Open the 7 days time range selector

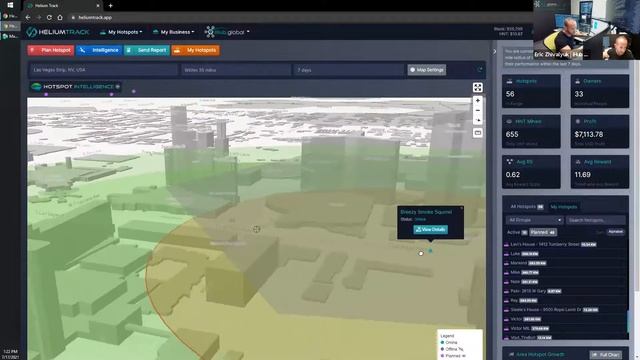point(349,70)
